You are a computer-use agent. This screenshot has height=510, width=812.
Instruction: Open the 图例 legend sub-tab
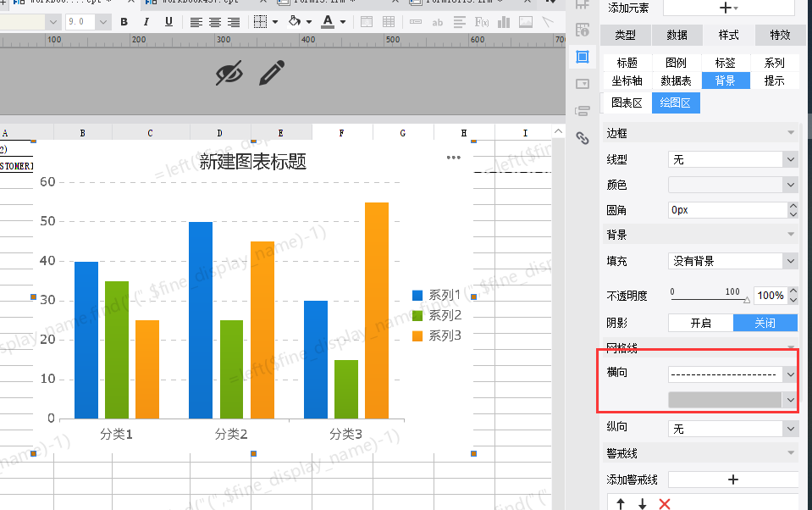676,63
